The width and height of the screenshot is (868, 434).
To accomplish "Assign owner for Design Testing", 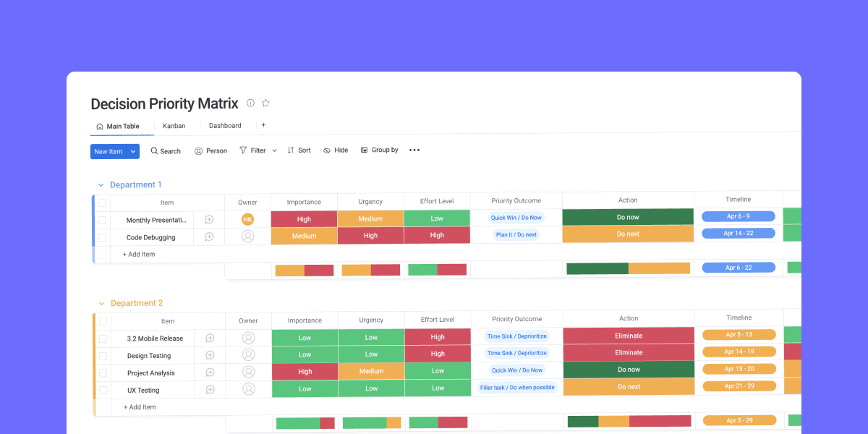I will [x=249, y=355].
